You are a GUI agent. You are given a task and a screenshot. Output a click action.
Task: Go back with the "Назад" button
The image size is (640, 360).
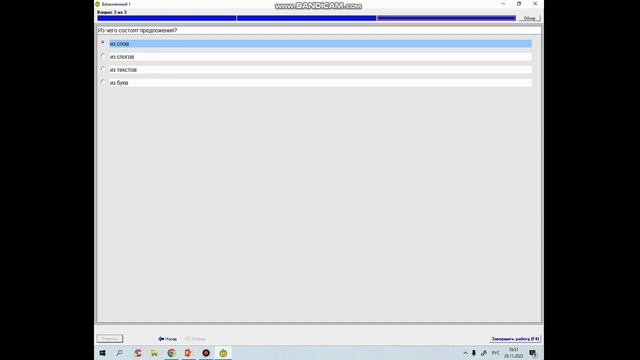coord(168,339)
